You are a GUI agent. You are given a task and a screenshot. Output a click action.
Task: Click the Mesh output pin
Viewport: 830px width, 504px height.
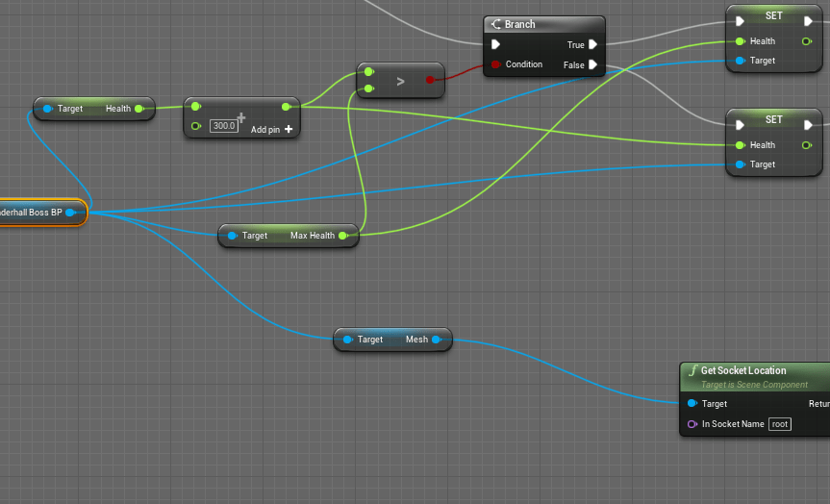437,340
